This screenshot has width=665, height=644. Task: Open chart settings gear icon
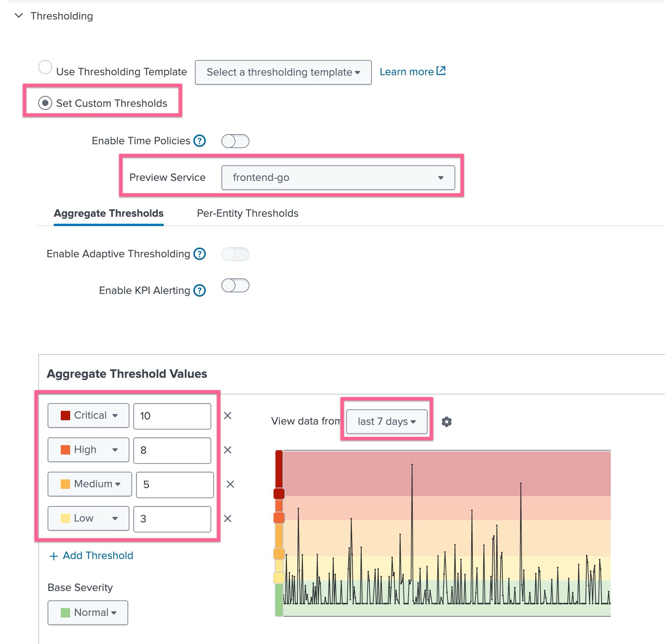click(x=447, y=422)
